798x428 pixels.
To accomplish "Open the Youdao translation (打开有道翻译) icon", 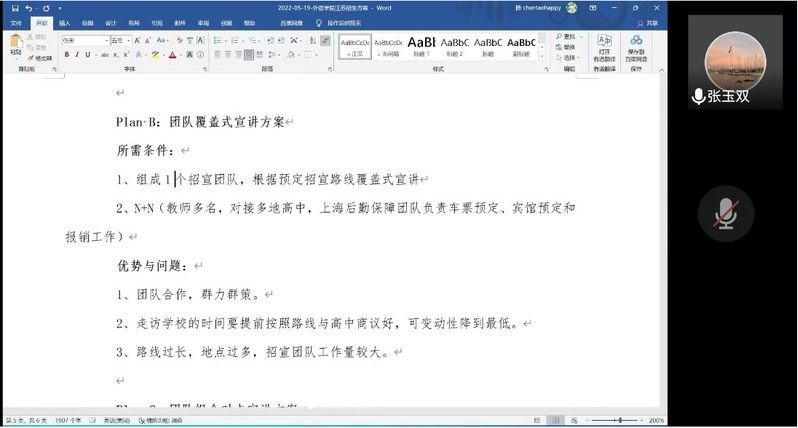I will pyautogui.click(x=604, y=45).
